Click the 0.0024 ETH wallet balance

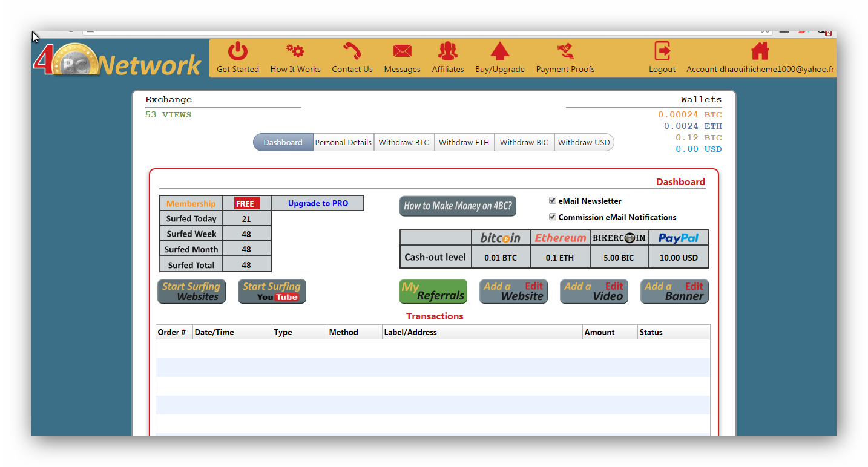(x=692, y=126)
